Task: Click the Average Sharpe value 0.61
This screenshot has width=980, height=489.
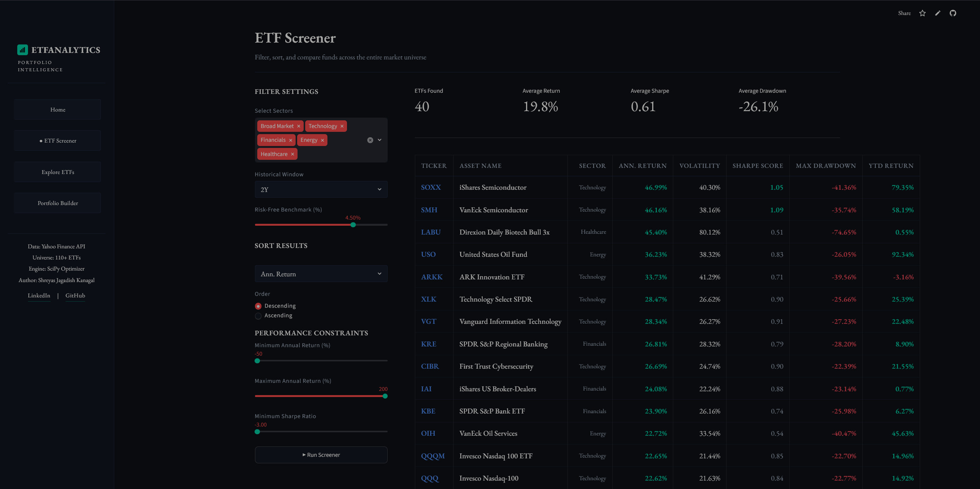Action: (643, 107)
